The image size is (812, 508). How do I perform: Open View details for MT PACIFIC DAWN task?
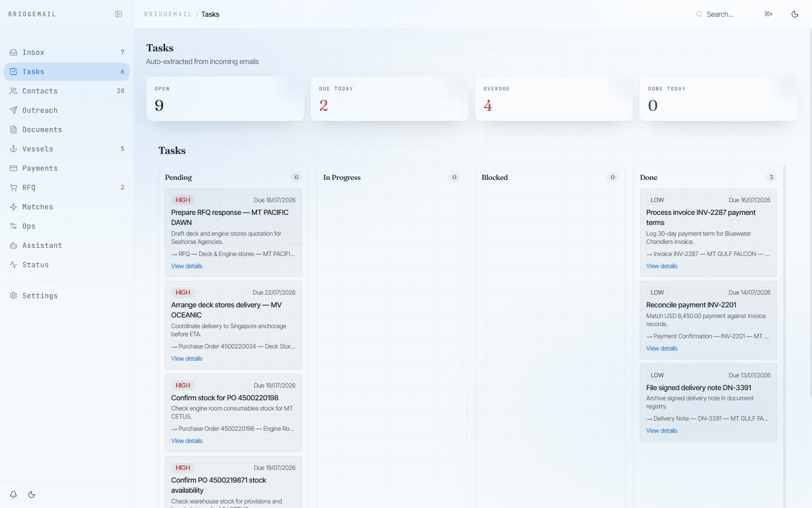187,266
